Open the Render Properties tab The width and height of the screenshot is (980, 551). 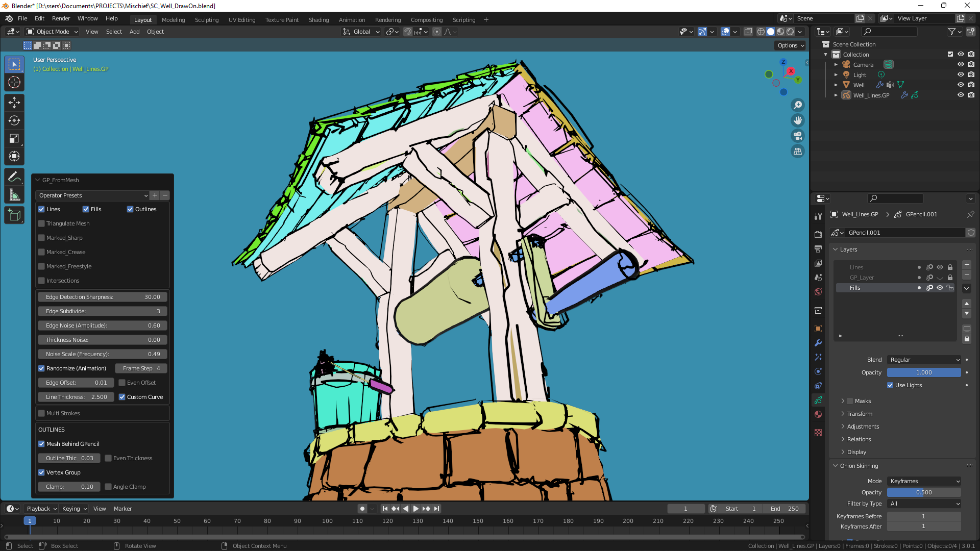pyautogui.click(x=818, y=234)
